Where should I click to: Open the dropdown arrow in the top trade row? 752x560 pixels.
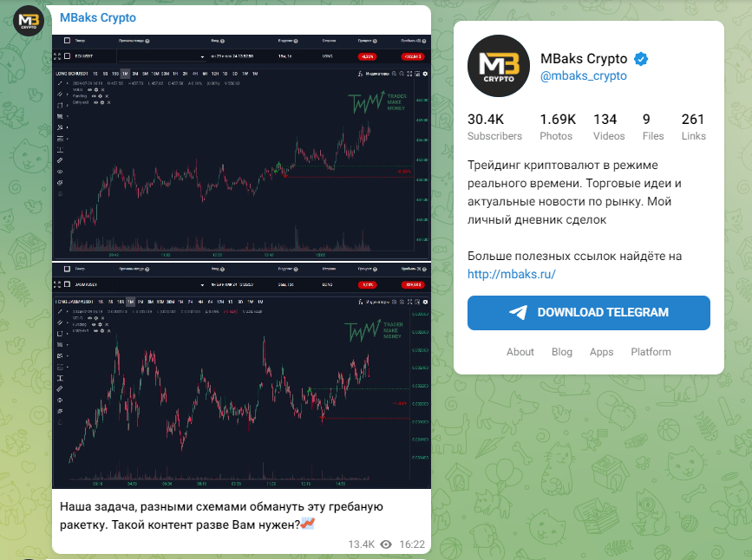coord(202,56)
